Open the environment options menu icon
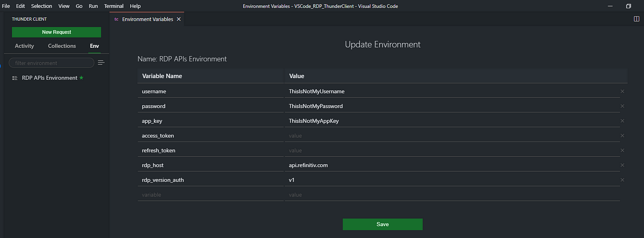 [x=101, y=63]
